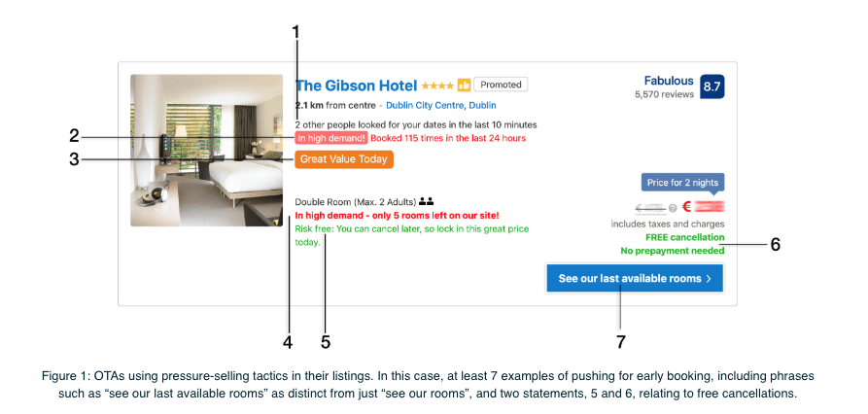This screenshot has height=414, width=868.
Task: Click the Fabulous rating text
Action: [669, 81]
